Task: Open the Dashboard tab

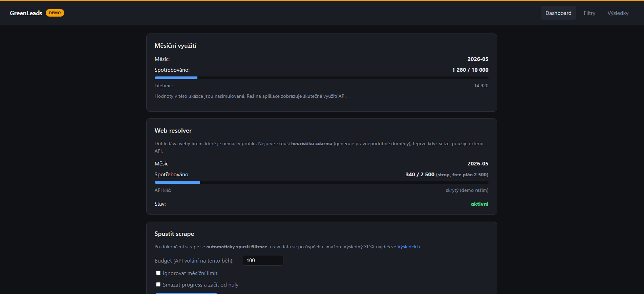Action: click(558, 13)
